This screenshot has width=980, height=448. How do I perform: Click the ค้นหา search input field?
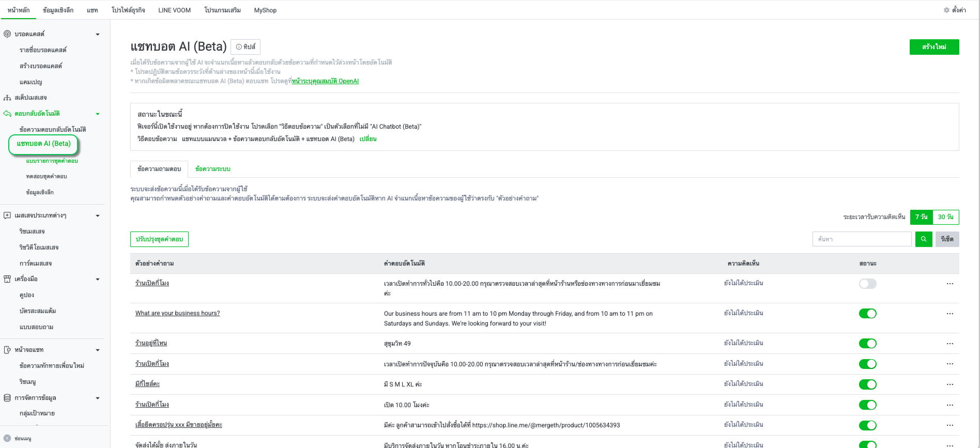(862, 239)
